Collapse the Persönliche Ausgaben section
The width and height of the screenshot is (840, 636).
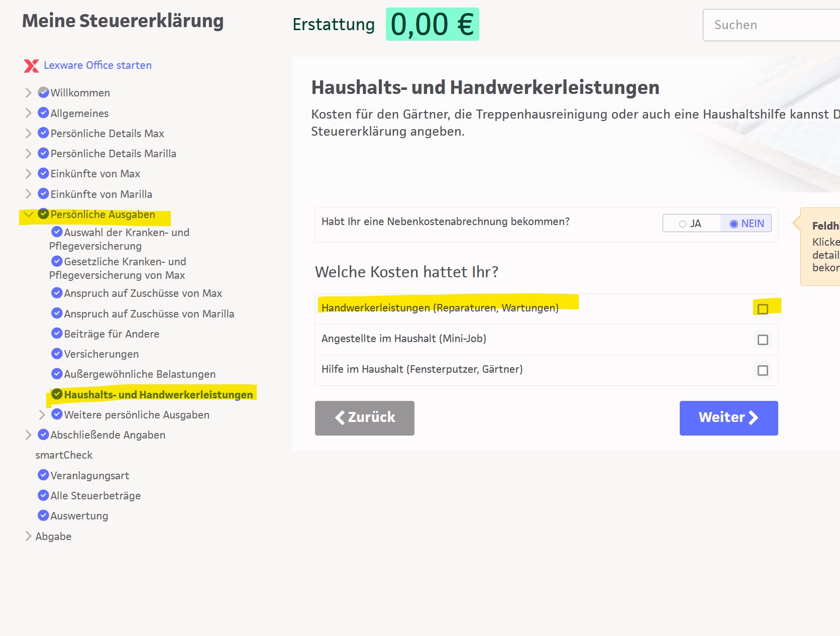[29, 215]
